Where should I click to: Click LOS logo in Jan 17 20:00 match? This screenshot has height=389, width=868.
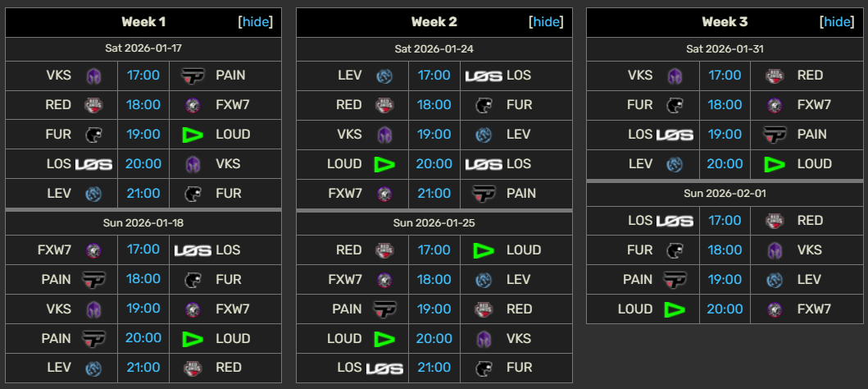(93, 164)
